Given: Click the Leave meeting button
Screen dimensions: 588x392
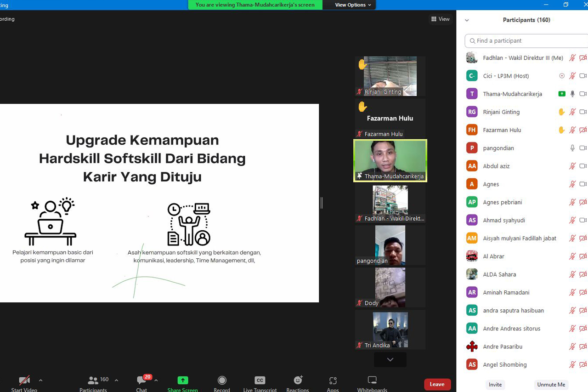Looking at the screenshot, I should pyautogui.click(x=437, y=384).
